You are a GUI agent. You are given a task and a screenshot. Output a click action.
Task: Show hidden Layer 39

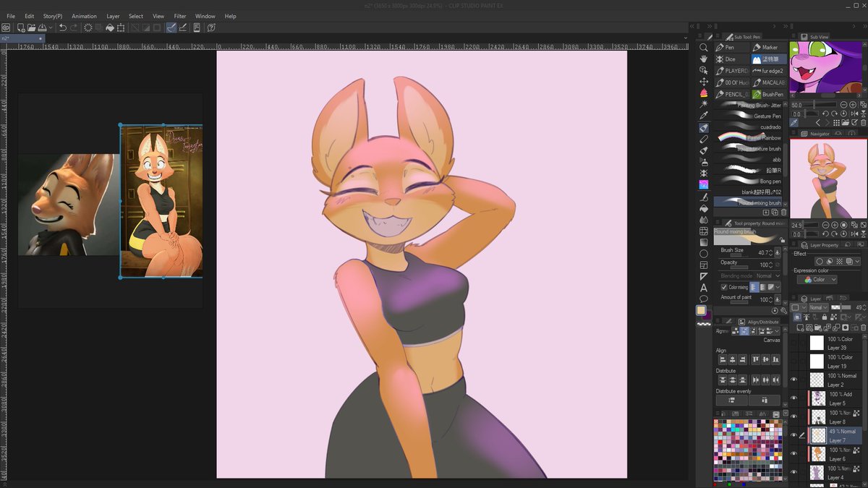tap(793, 343)
